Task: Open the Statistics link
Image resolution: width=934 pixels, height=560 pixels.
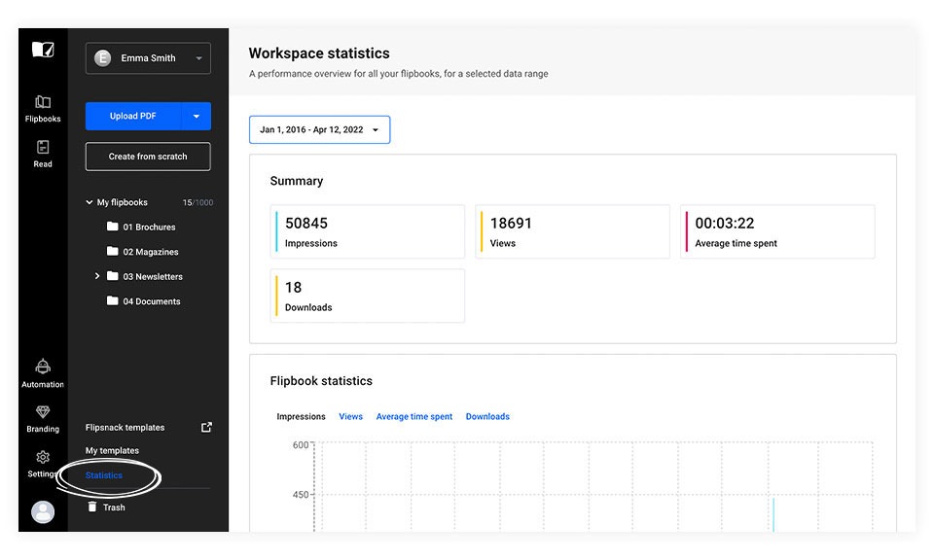Action: 104,474
